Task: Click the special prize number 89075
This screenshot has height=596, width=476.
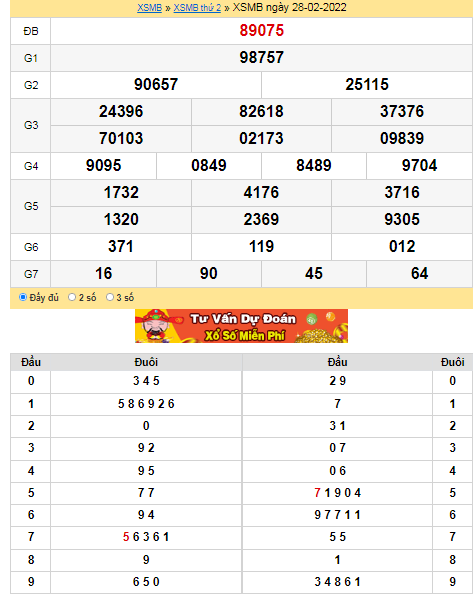Action: tap(262, 30)
